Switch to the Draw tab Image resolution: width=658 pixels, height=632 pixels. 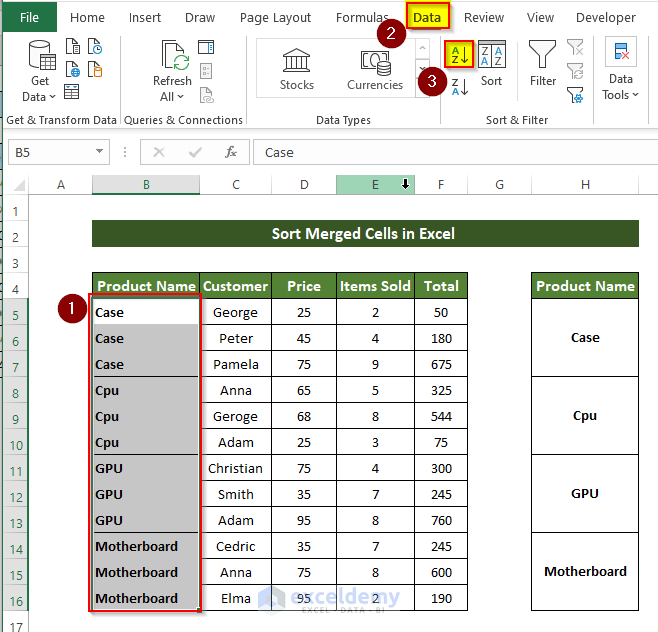pyautogui.click(x=200, y=18)
